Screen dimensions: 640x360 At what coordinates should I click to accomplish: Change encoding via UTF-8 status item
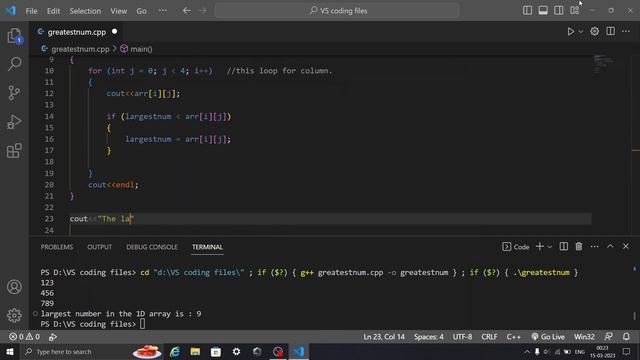(462, 337)
